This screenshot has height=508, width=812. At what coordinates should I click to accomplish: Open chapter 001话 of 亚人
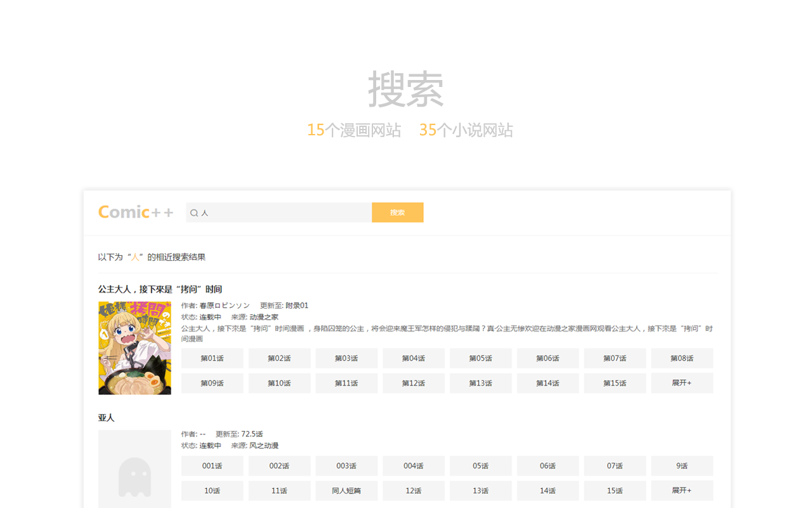(x=212, y=465)
